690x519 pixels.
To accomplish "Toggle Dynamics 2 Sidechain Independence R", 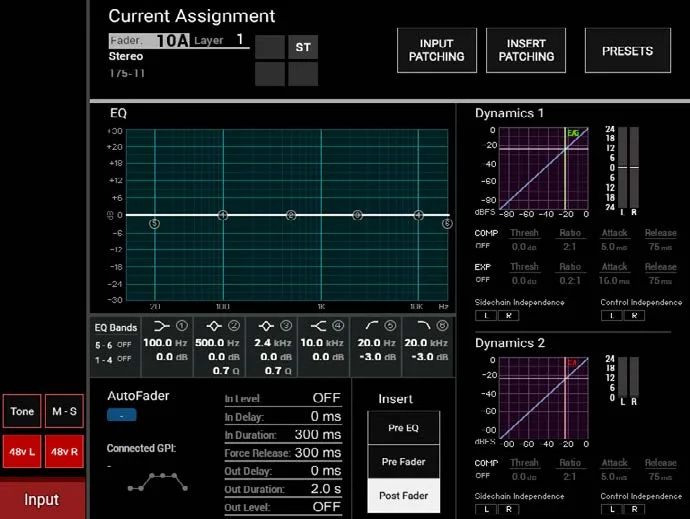I will point(508,509).
